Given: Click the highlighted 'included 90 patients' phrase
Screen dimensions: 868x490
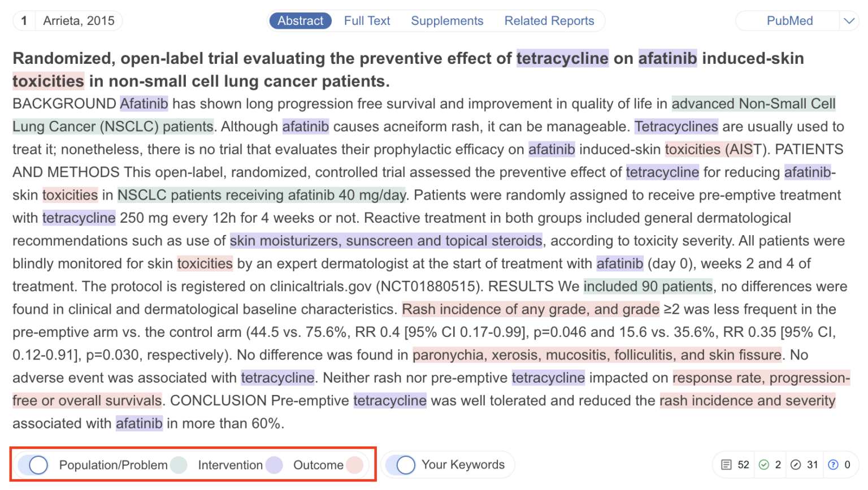Looking at the screenshot, I should (x=648, y=287).
